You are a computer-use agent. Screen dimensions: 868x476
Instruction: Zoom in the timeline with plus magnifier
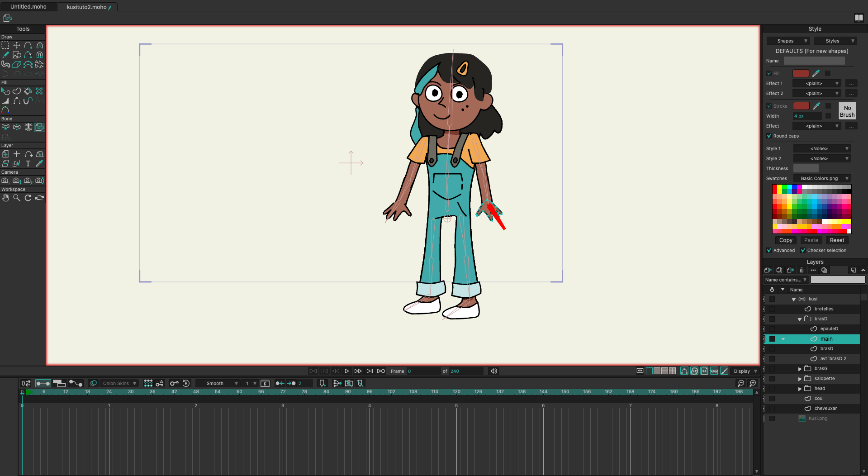[x=753, y=383]
